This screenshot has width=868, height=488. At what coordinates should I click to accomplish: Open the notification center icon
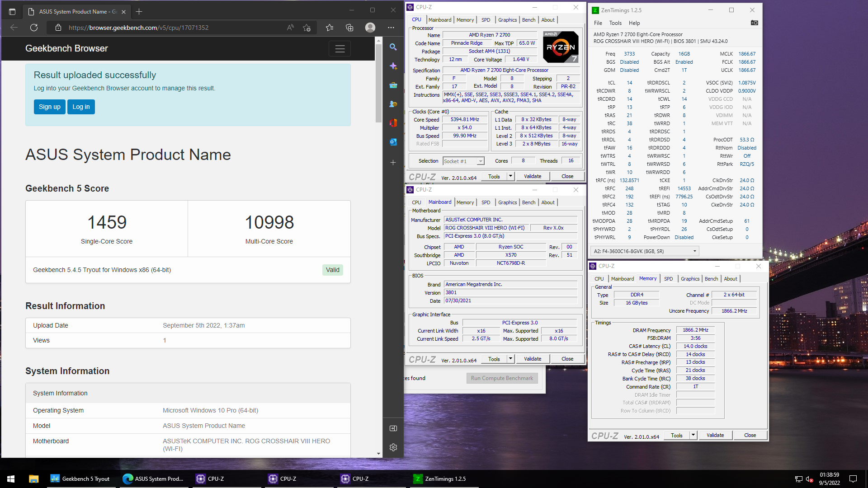[853, 479]
